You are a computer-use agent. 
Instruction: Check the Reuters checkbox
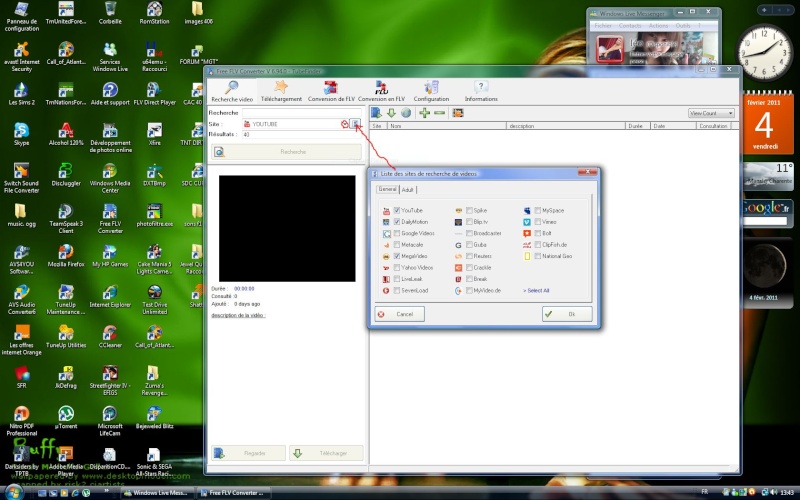(469, 256)
